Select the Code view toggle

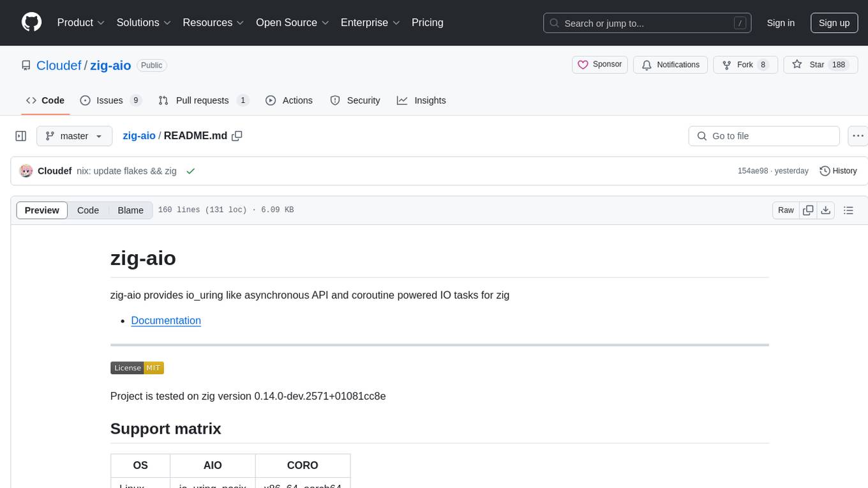coord(88,210)
